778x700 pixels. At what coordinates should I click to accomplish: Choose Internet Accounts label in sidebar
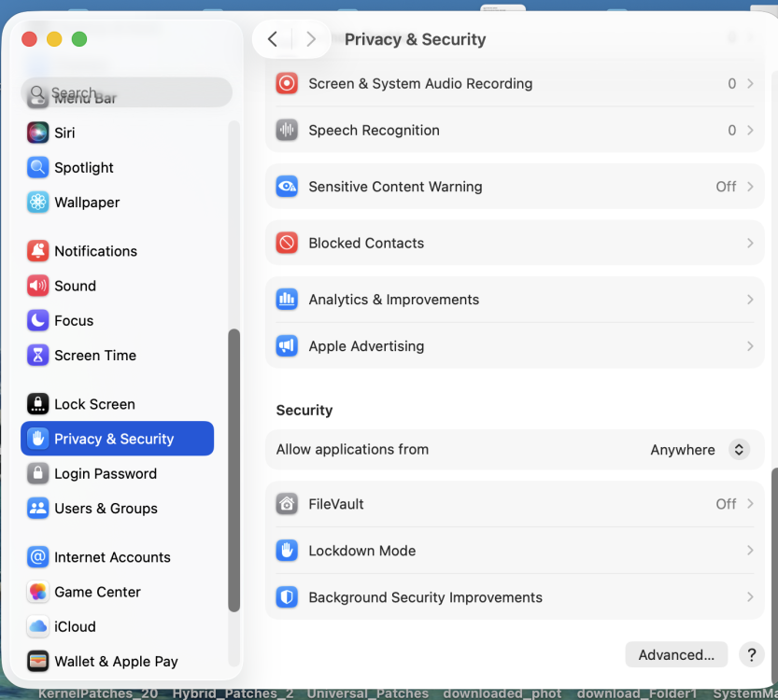coord(112,557)
